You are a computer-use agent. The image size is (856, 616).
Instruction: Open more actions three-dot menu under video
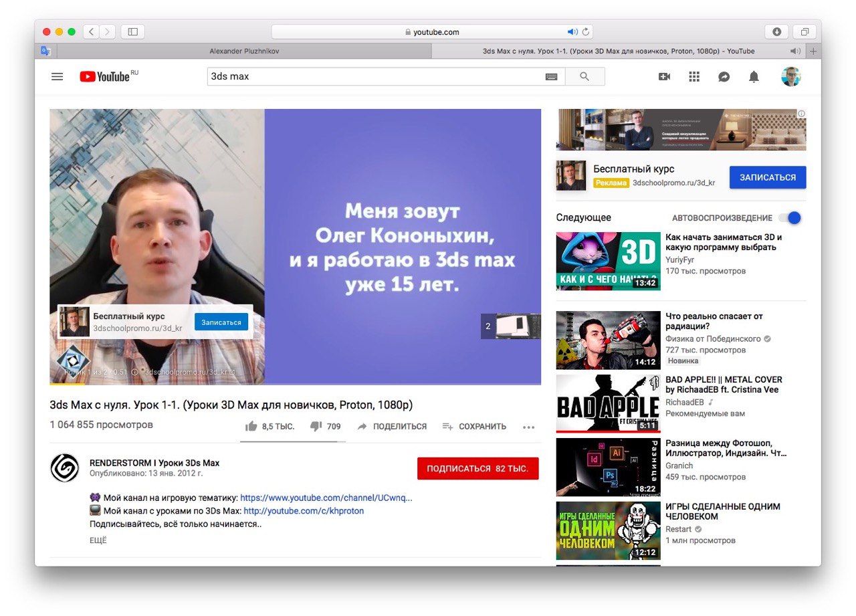click(528, 427)
